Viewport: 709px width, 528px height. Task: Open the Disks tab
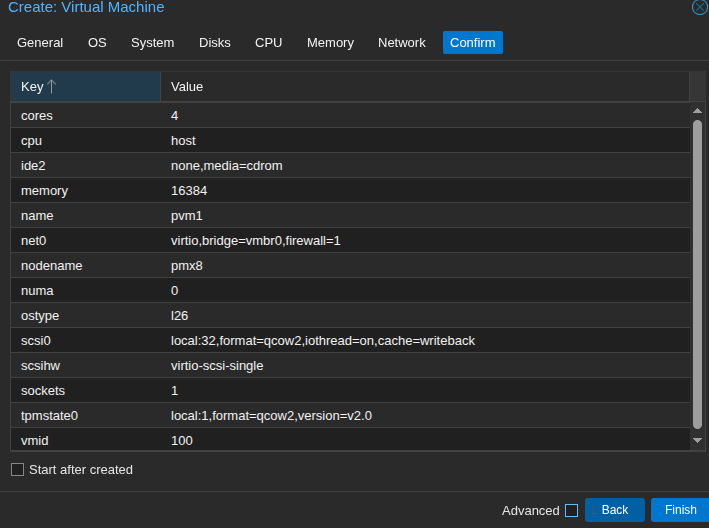pos(214,43)
